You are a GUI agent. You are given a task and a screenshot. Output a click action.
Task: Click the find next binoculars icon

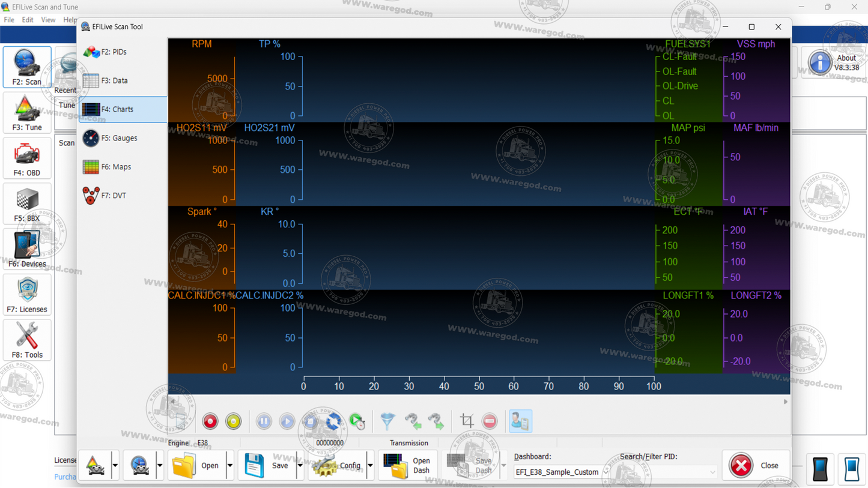click(436, 421)
